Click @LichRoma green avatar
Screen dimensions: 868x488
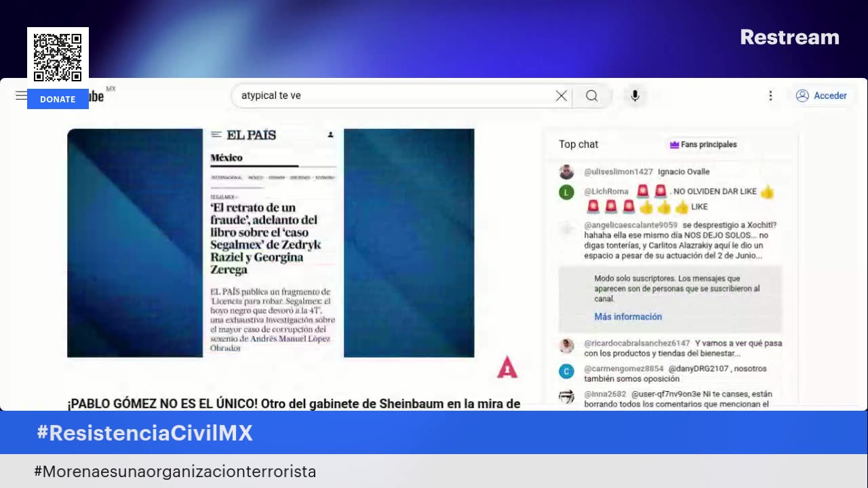566,192
